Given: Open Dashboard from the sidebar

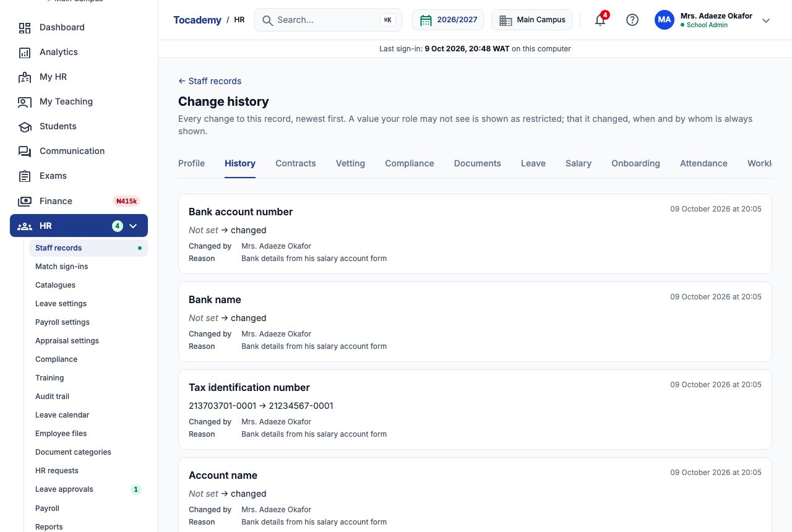Looking at the screenshot, I should coord(79,27).
